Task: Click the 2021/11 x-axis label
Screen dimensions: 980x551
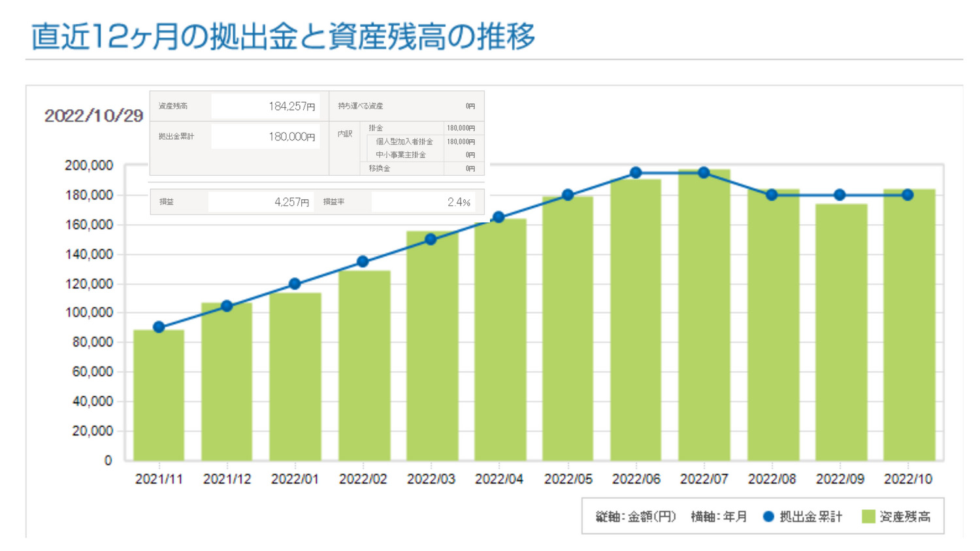Action: click(159, 479)
